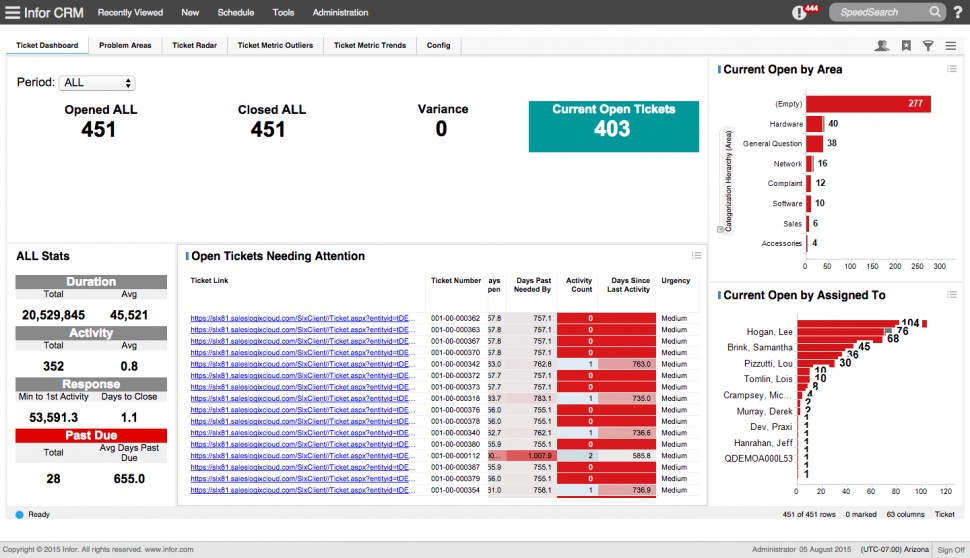Click the Infor CRM logo text
The height and width of the screenshot is (558, 970).
pos(53,12)
